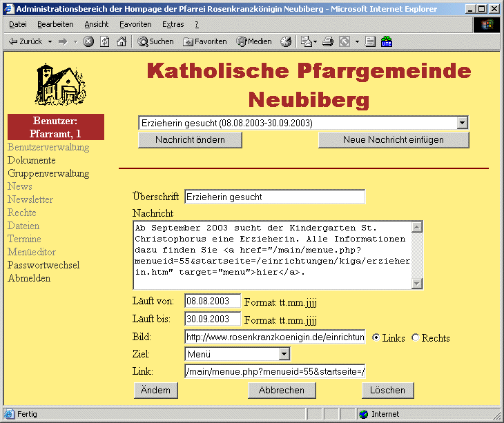Click the Internet zone globe icon
504x423 pixels.
tap(364, 414)
